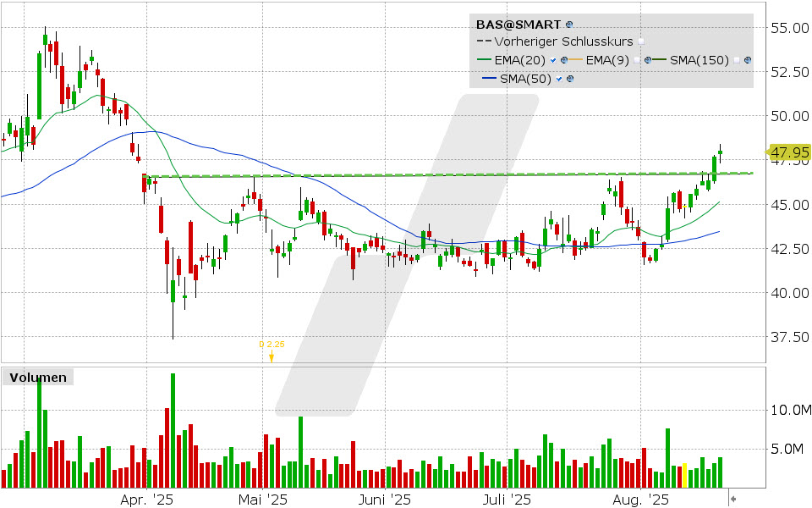Click the SMA(50) legend label
The image size is (812, 508).
(525, 80)
